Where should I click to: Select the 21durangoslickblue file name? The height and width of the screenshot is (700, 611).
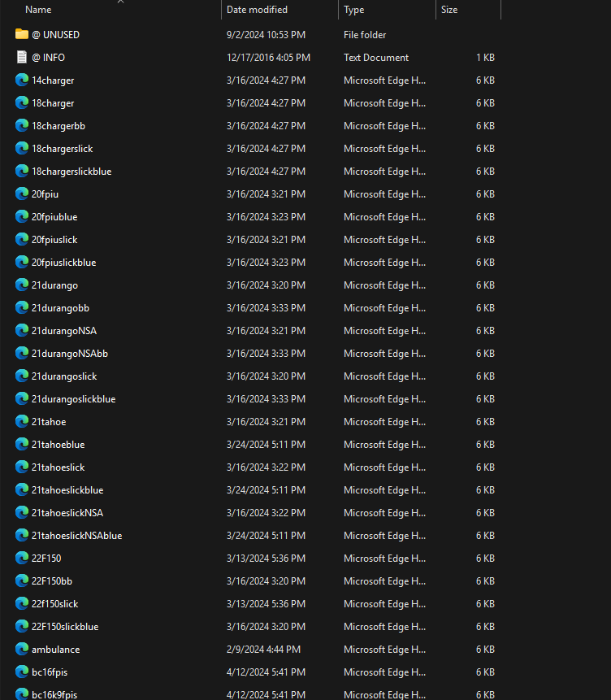[x=73, y=398]
